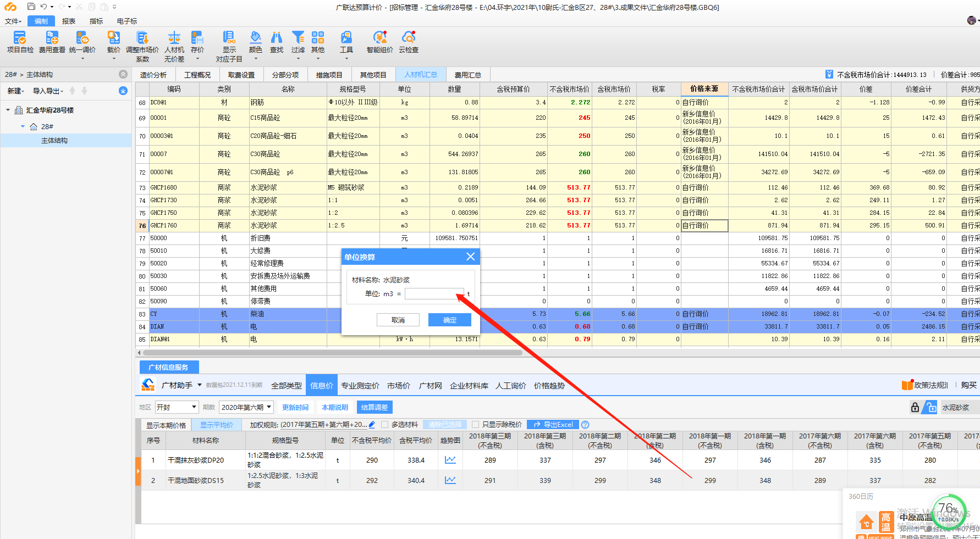Open the 新建 dropdown in project tree

(15, 91)
